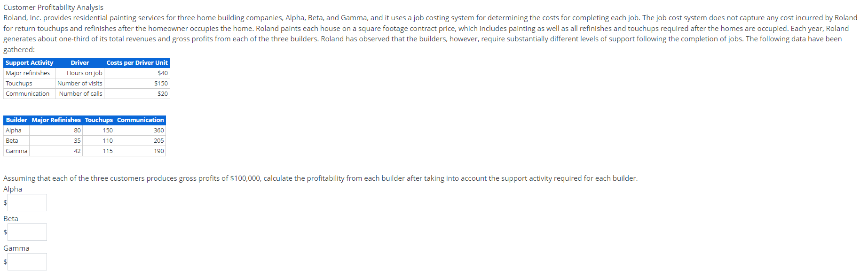
Task: Select Gamma's 42 refinishes cell
Action: point(79,151)
